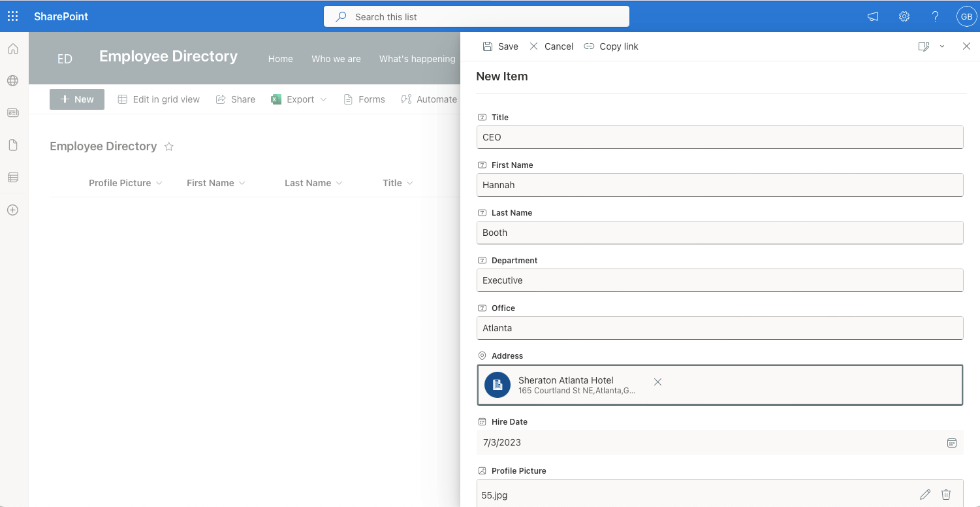
Task: Click inside the Search this list box
Action: 477,16
